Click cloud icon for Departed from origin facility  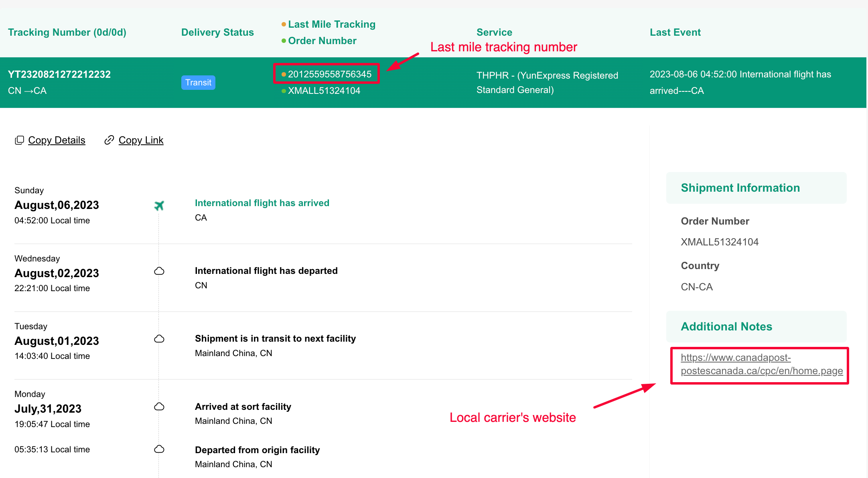click(159, 449)
